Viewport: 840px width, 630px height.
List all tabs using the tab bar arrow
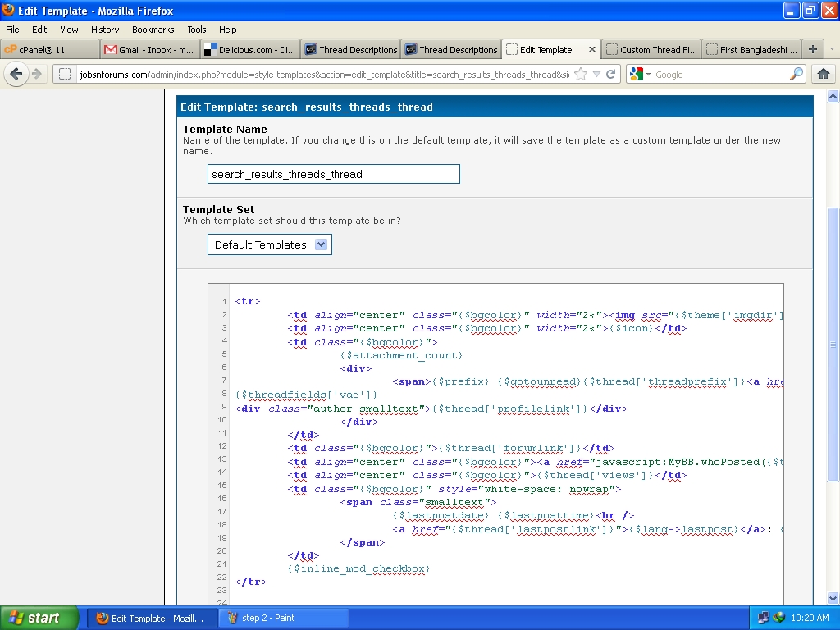click(832, 49)
